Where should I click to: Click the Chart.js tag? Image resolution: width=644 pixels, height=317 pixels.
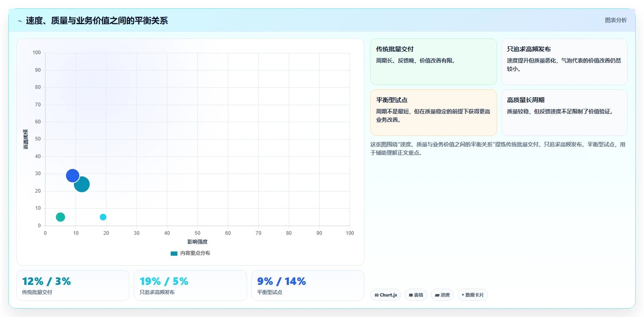click(386, 295)
